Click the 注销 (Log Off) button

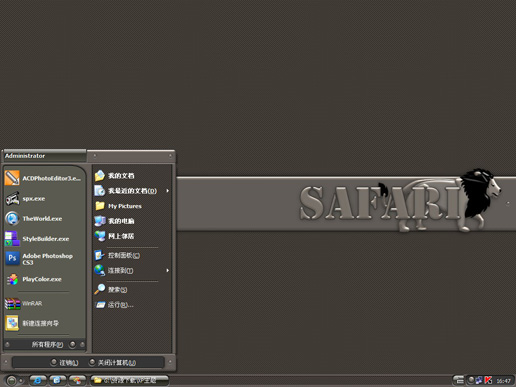click(x=64, y=362)
